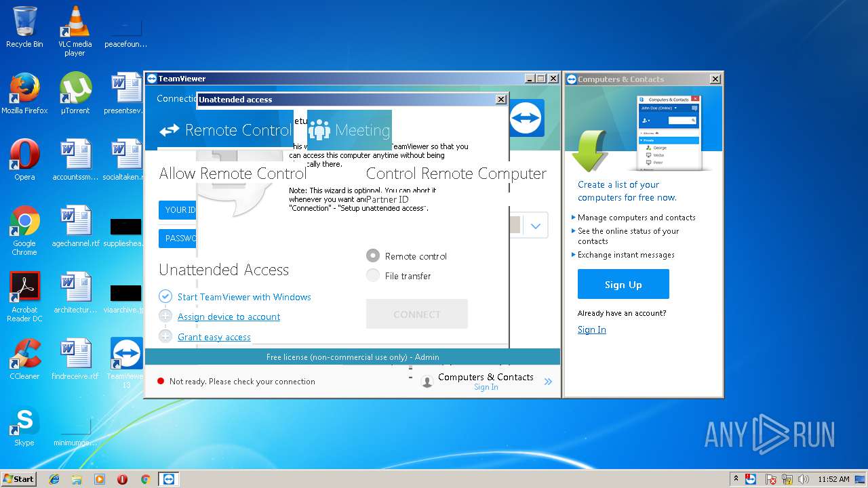Click media player icon in taskbar
The image size is (868, 488).
coord(100,479)
